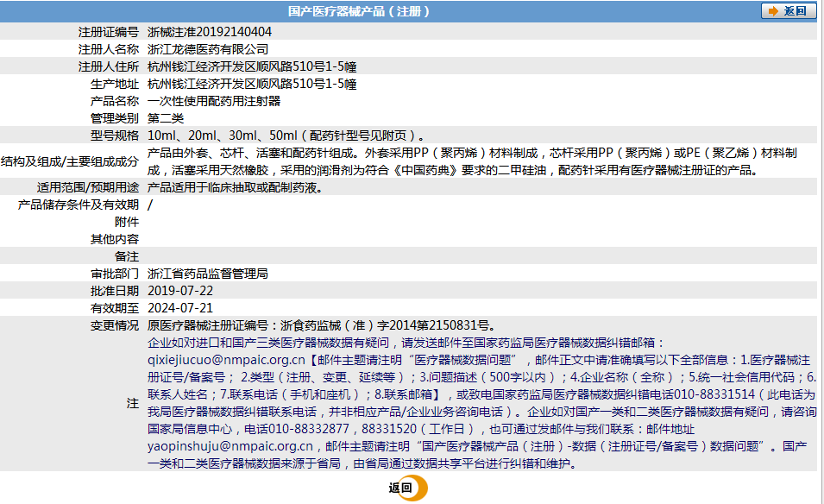Click registration number 浙械注准20192140404
The image size is (824, 504).
click(x=210, y=32)
